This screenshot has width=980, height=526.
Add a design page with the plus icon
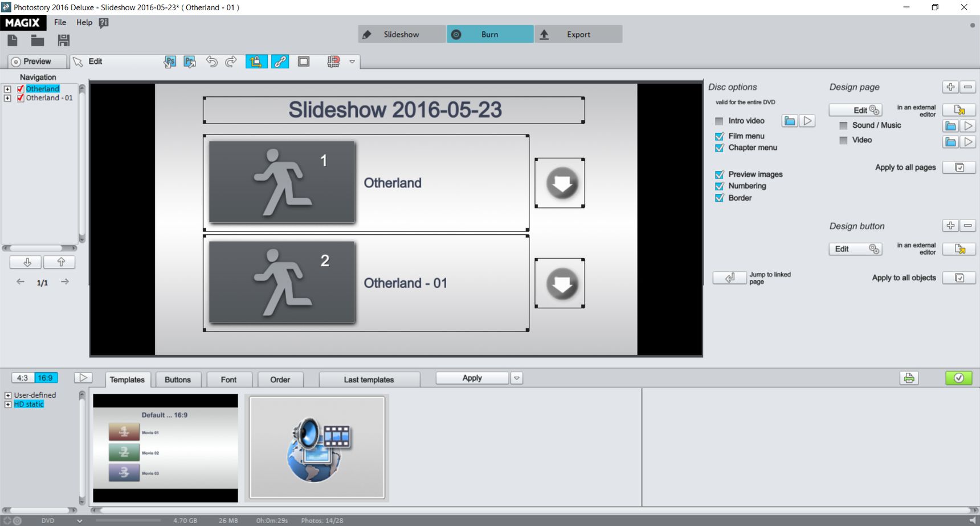point(950,87)
